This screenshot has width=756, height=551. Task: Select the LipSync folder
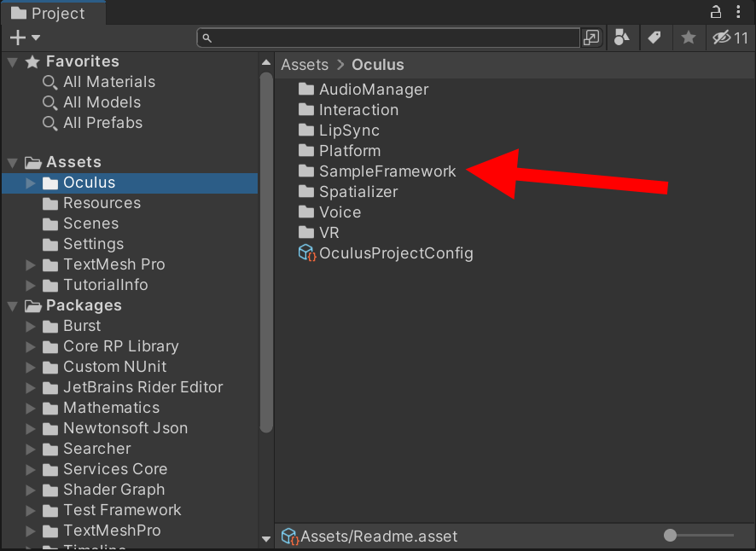(x=339, y=130)
